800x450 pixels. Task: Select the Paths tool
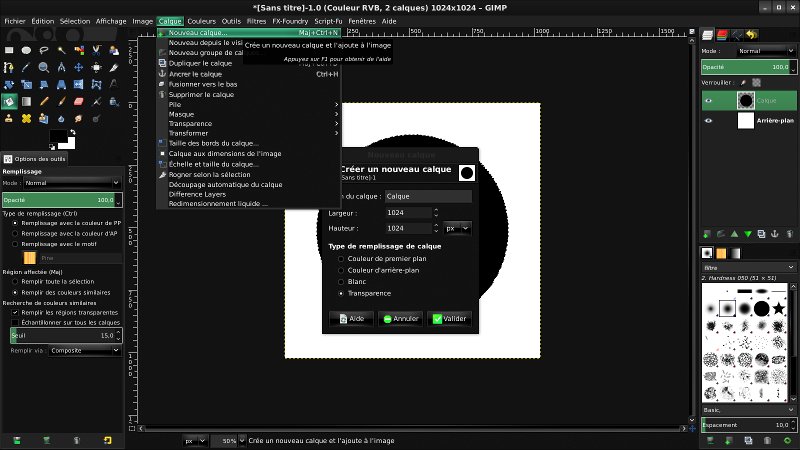(x=9, y=67)
